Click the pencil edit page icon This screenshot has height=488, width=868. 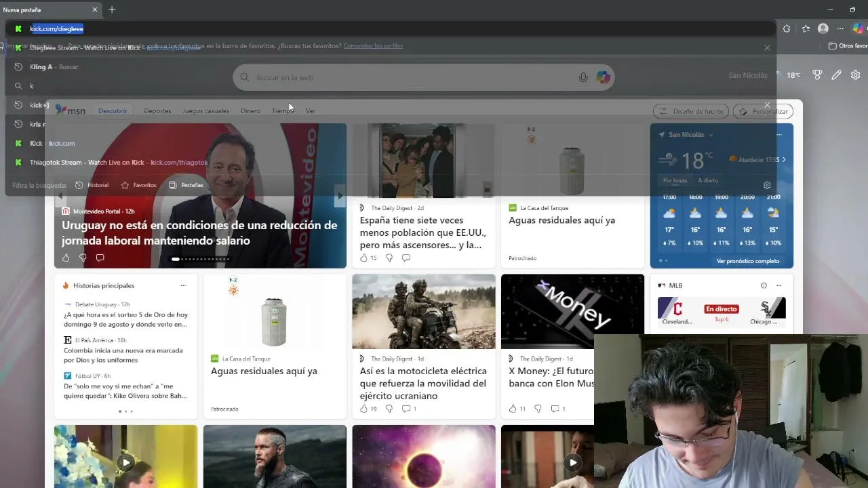(836, 75)
